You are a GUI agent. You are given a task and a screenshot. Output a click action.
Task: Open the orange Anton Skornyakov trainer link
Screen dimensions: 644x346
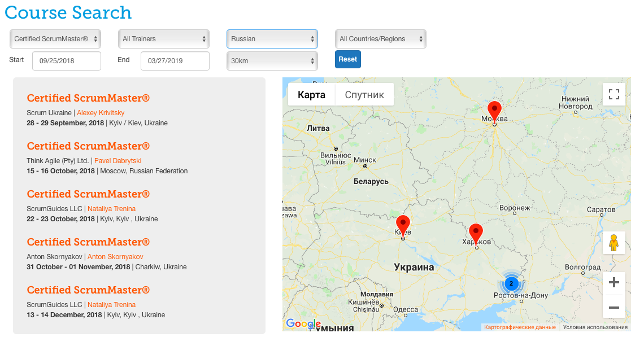click(115, 257)
